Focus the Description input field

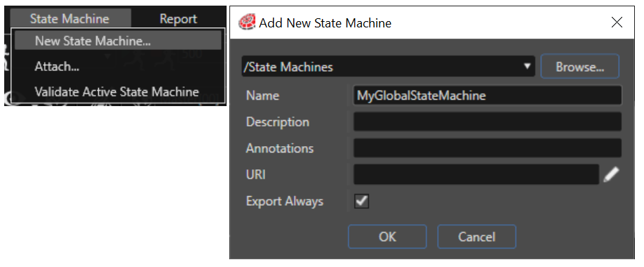click(x=487, y=122)
